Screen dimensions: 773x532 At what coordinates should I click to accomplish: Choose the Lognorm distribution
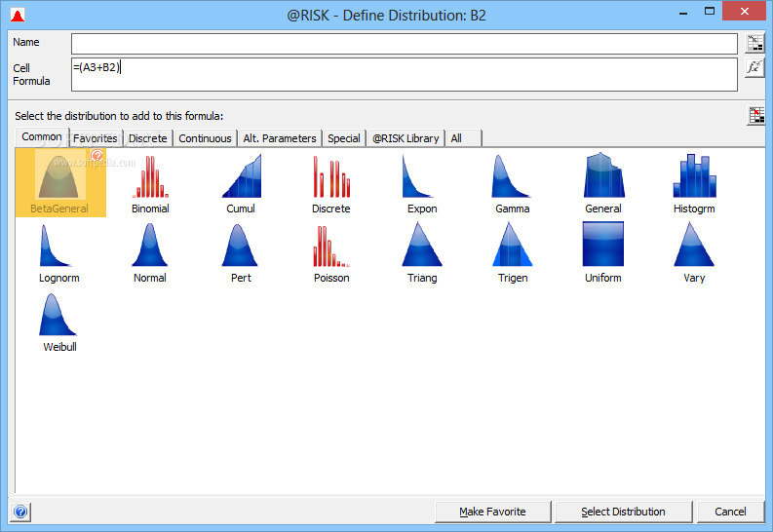[59, 252]
